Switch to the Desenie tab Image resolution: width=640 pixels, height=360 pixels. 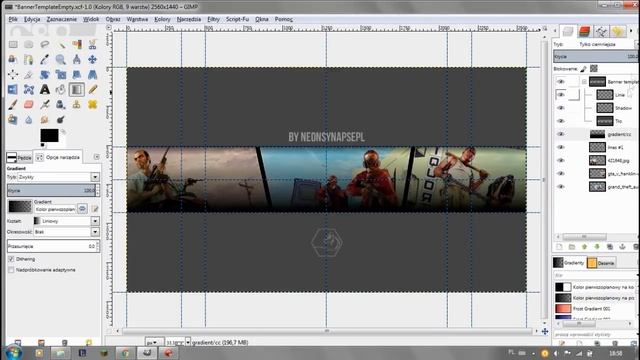(x=601, y=263)
